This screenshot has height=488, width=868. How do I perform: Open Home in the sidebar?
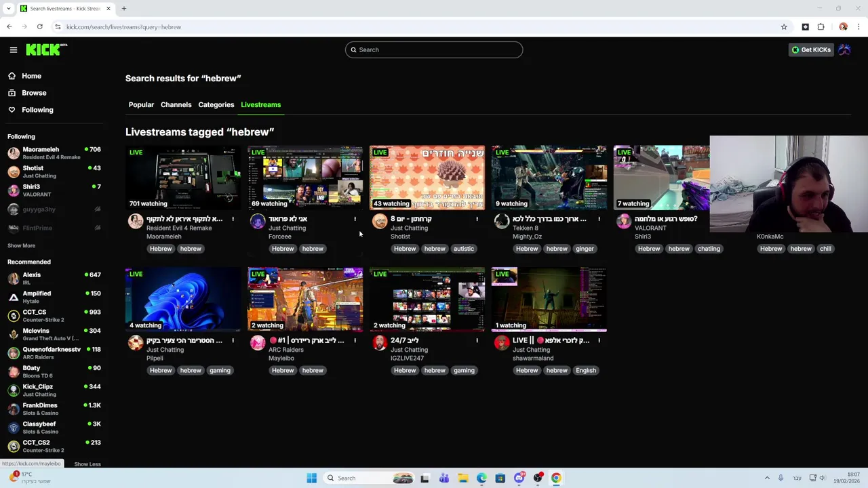(31, 76)
